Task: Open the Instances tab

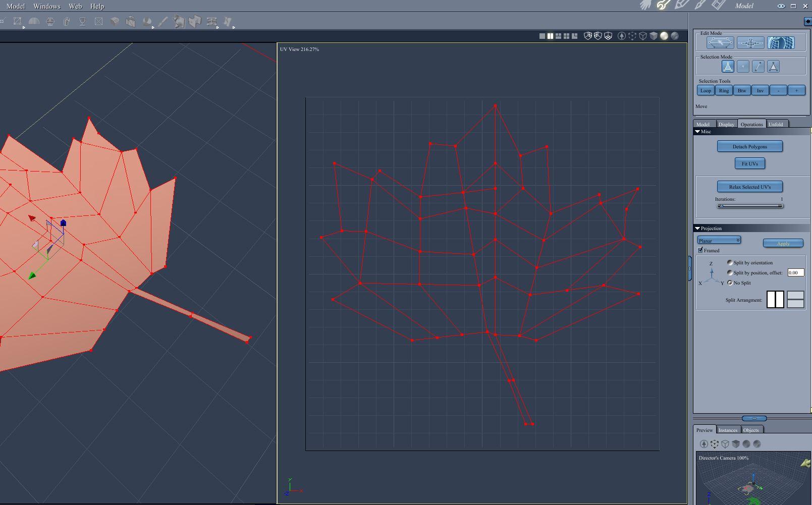Action: pos(728,430)
